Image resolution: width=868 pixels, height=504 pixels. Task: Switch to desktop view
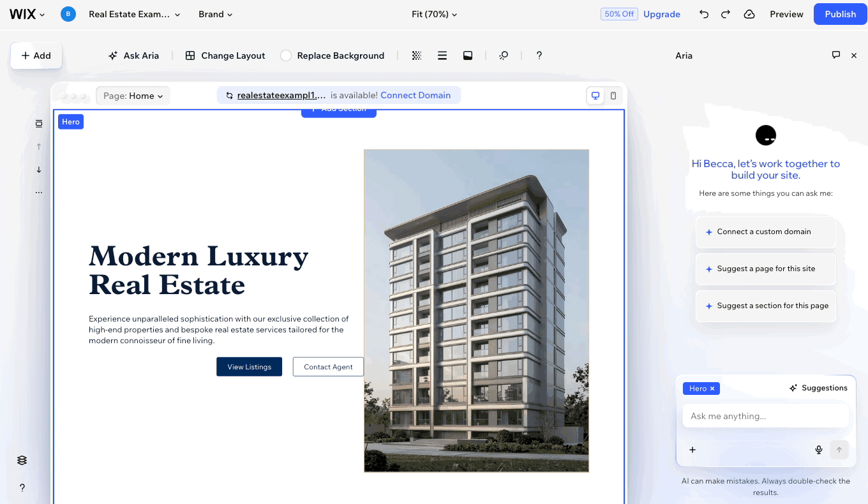(x=595, y=96)
